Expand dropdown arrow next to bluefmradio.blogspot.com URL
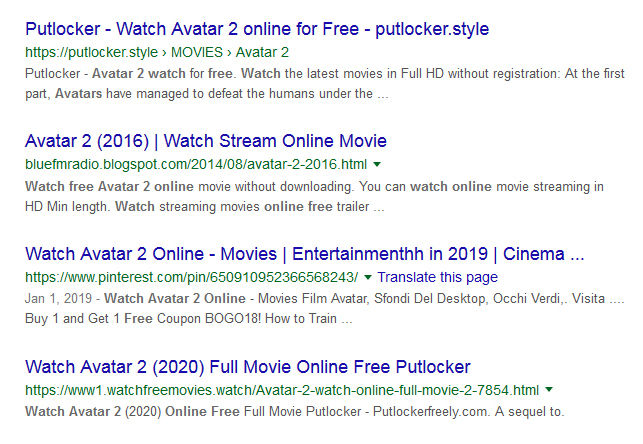643x444 pixels. [x=377, y=165]
